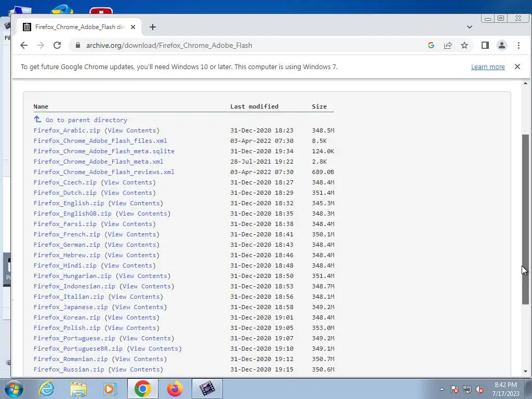
Task: Click the up-arrow parent directory icon
Action: tap(37, 119)
